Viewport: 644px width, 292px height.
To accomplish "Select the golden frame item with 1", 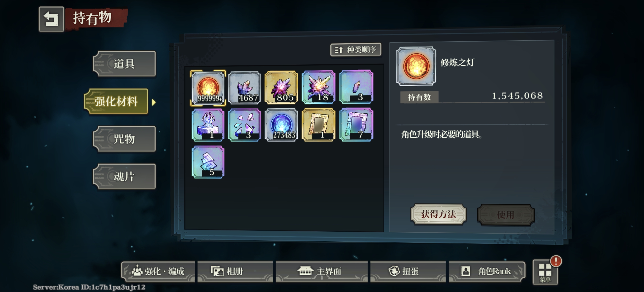I will point(318,125).
